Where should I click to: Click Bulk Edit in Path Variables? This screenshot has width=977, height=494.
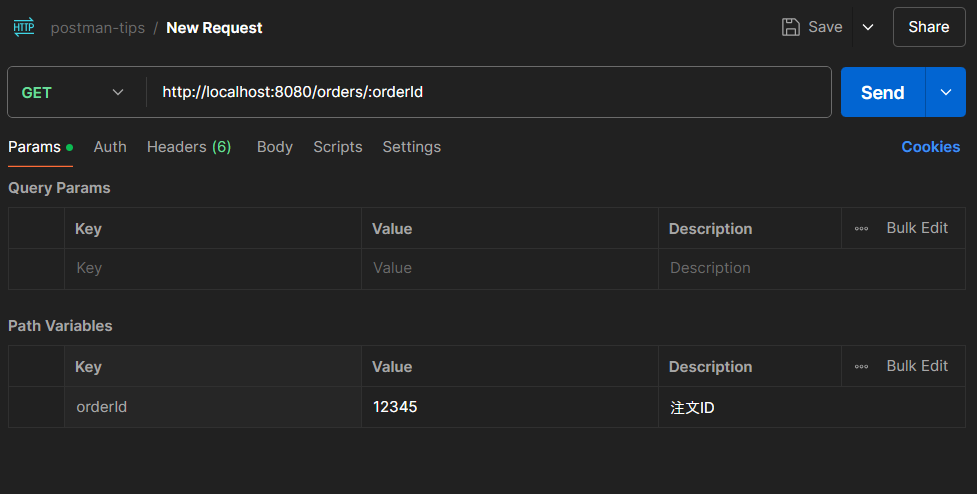click(917, 366)
